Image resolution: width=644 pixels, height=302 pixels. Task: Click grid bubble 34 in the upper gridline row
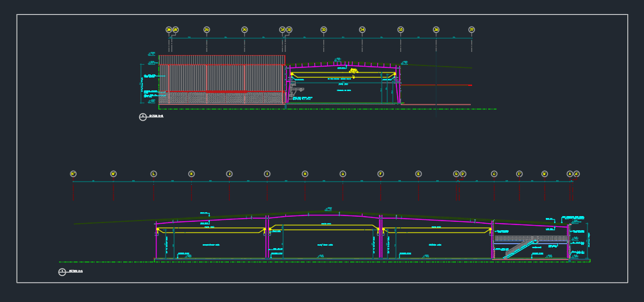click(x=362, y=29)
